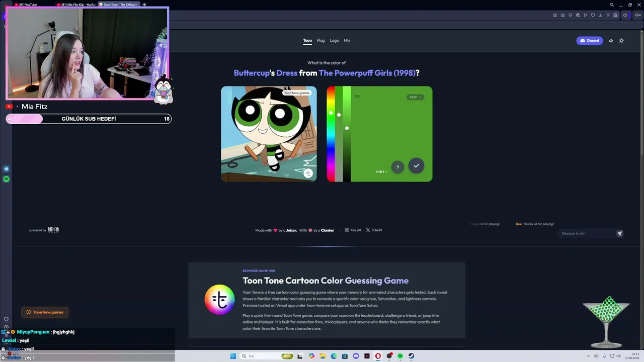Viewport: 644px width, 362px height.
Task: Focus the Message to dev input field
Action: coord(587,233)
